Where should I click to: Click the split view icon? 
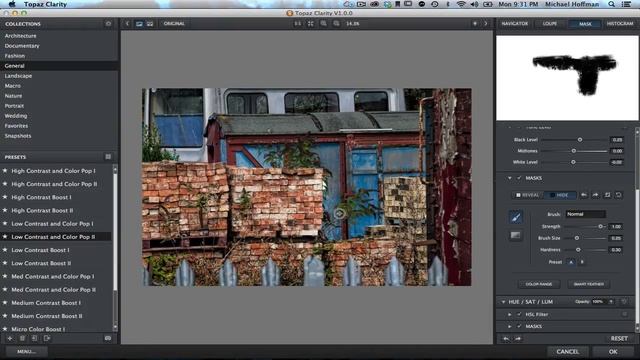pos(150,24)
